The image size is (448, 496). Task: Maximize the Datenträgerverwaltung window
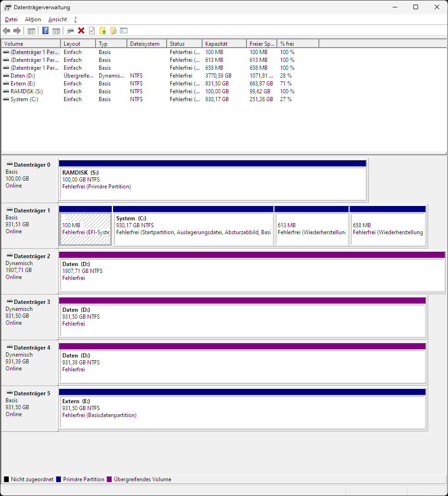[x=416, y=7]
